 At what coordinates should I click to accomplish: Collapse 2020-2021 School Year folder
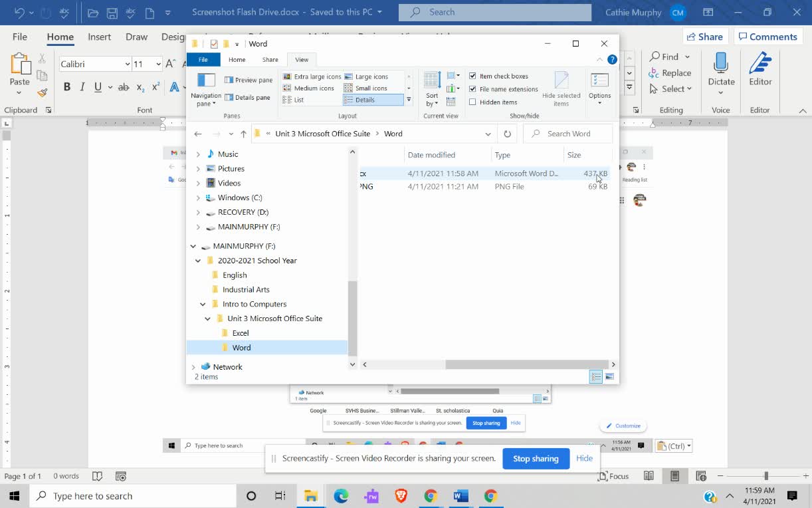click(x=198, y=261)
